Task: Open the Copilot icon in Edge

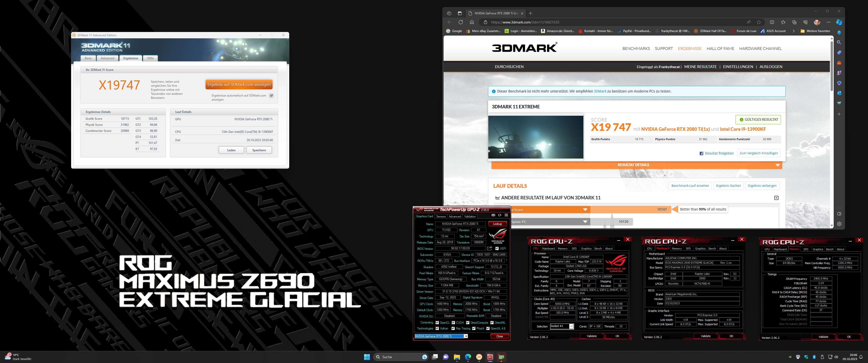Action: pos(839,22)
